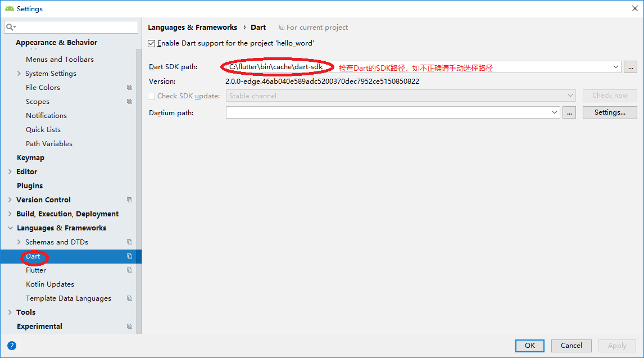
Task: Expand Build, Execution, Deployment node
Action: tap(10, 214)
